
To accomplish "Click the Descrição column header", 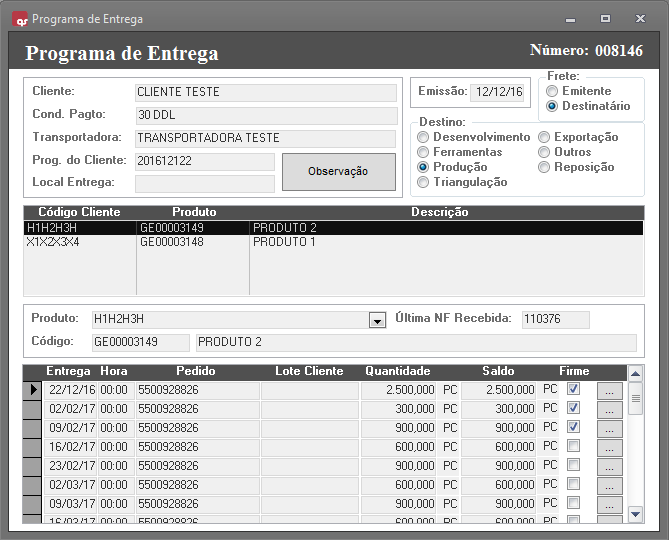I will click(439, 212).
